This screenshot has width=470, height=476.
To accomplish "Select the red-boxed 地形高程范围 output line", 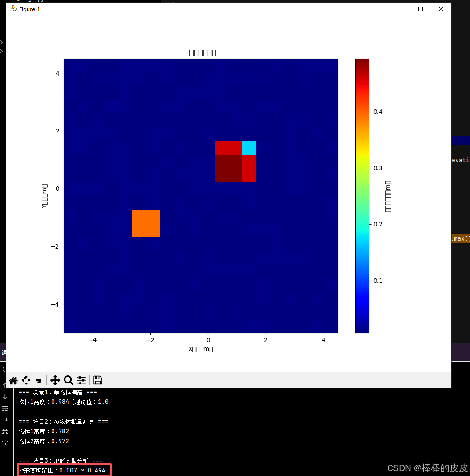I will click(64, 470).
